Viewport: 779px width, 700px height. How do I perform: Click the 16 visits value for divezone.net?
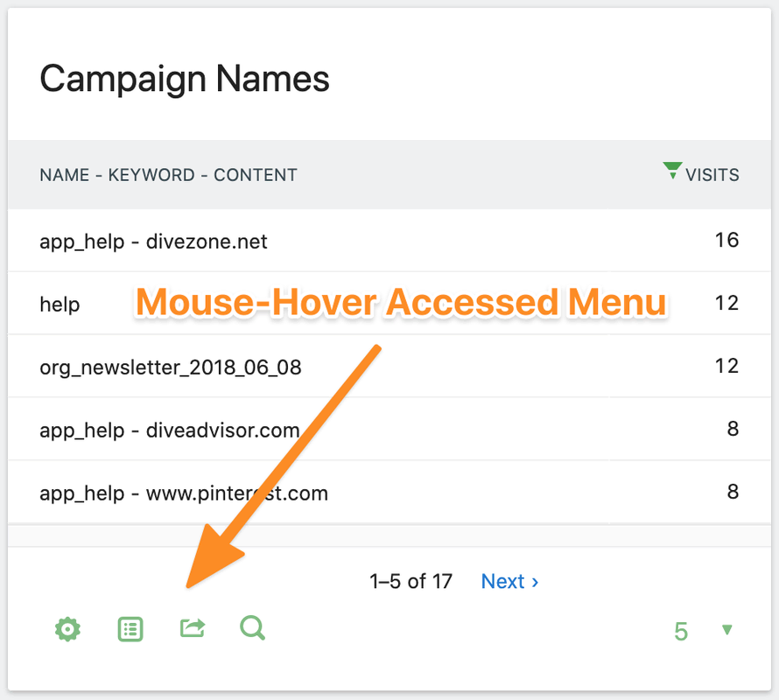(726, 240)
